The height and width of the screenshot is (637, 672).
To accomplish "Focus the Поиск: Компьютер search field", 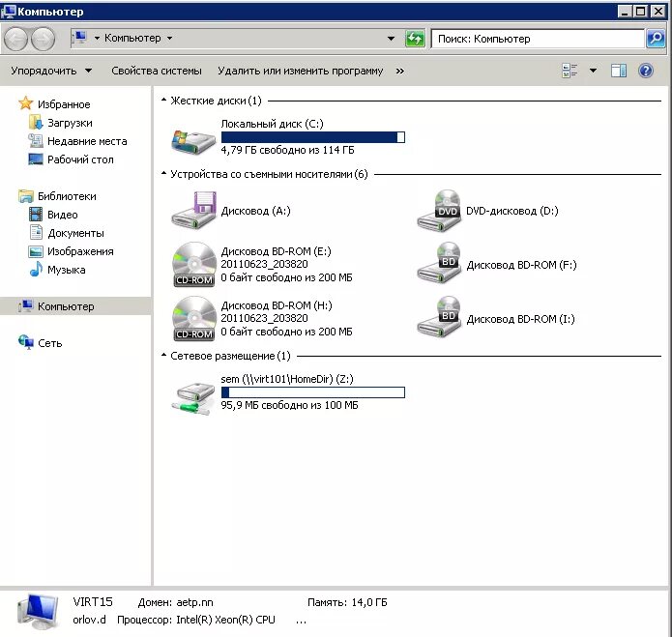I will (538, 39).
